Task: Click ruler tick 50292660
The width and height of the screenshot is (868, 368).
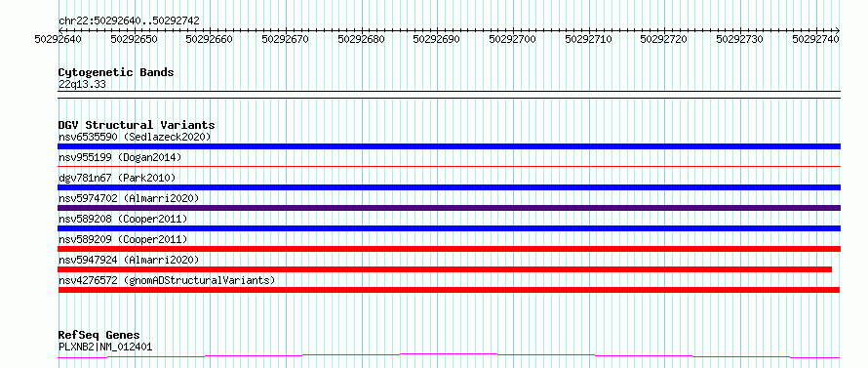Action: coord(210,39)
